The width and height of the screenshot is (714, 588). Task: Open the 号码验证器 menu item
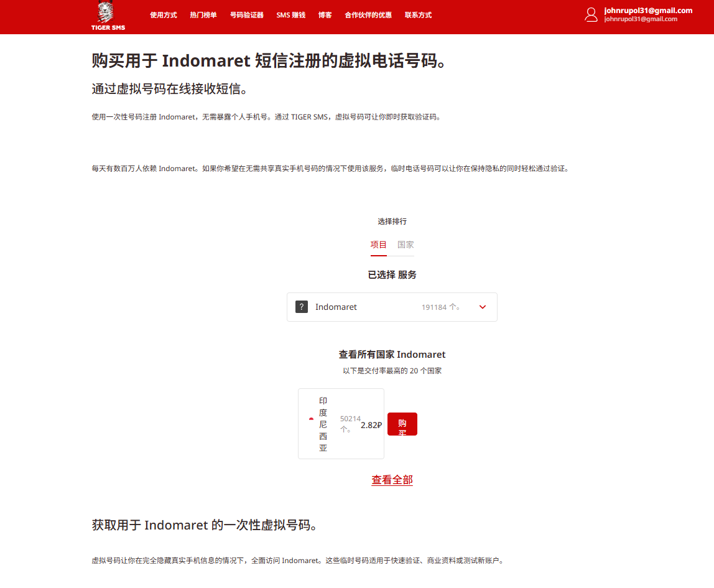click(246, 15)
